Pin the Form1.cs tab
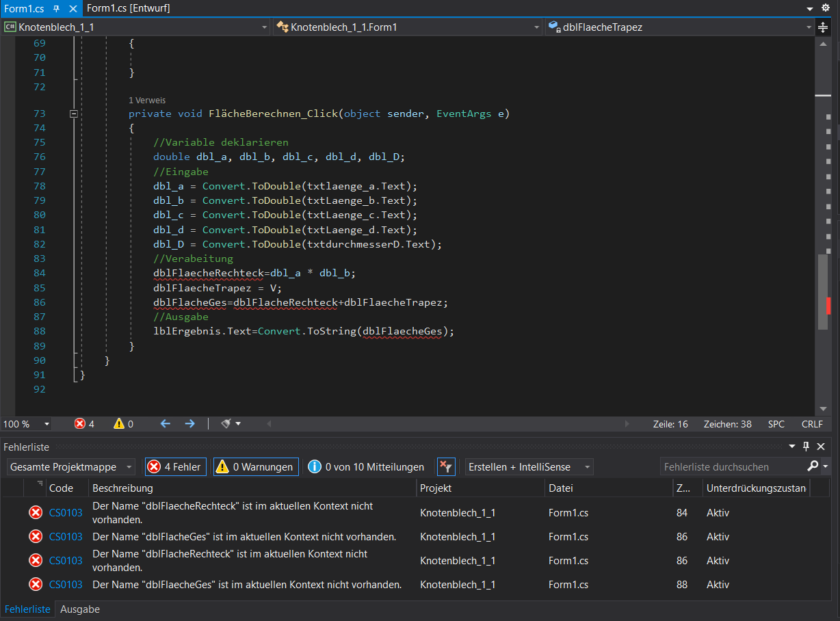Viewport: 840px width, 621px height. click(x=56, y=8)
